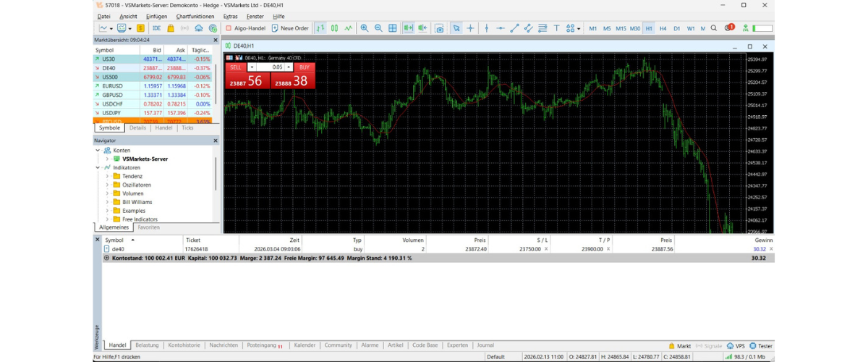The image size is (868, 362).
Task: Open the profiles dropdown arrow
Action: [130, 28]
